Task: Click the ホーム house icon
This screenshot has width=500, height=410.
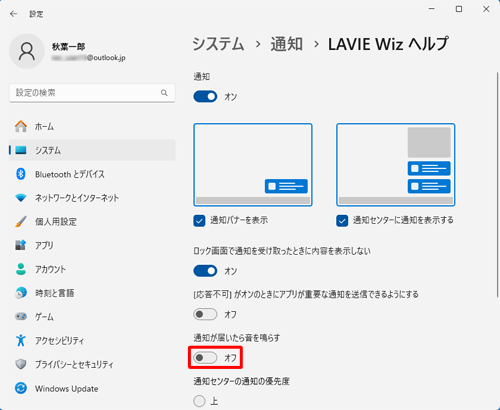Action: click(21, 126)
